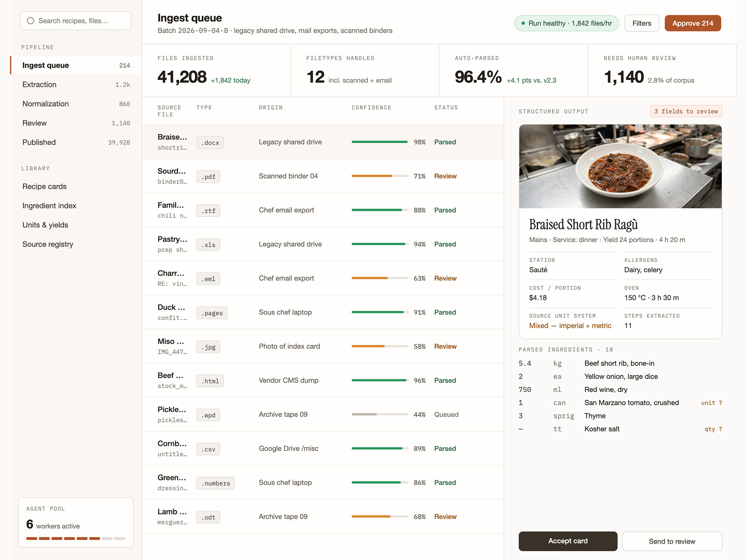Click the search magnifier icon
Viewport: 747px width, 560px height.
pos(30,21)
